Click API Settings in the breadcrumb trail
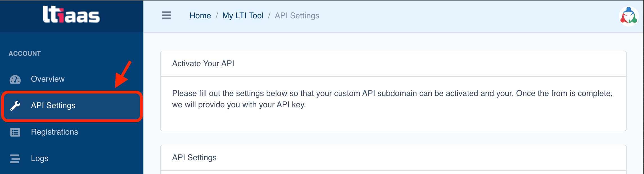 click(297, 15)
